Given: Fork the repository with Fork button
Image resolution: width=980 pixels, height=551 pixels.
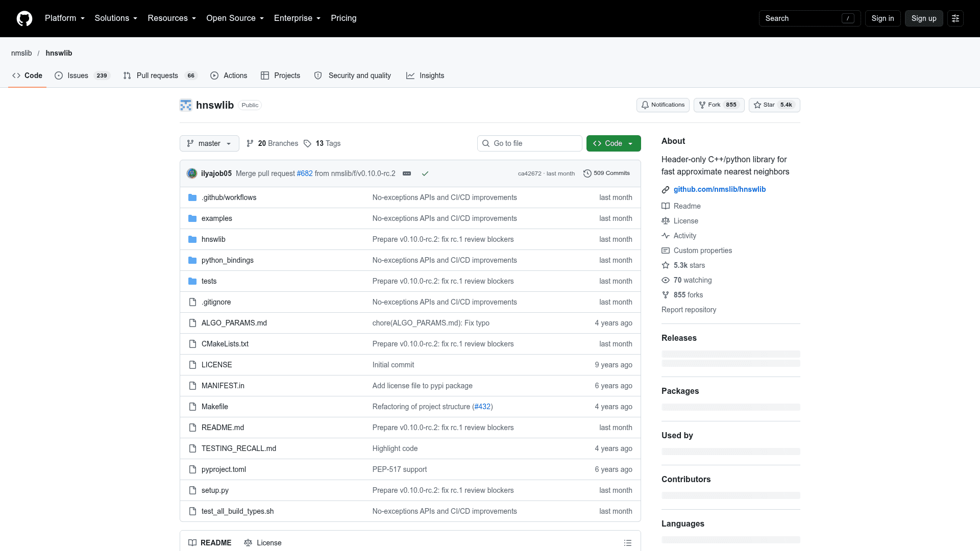Looking at the screenshot, I should (x=719, y=105).
